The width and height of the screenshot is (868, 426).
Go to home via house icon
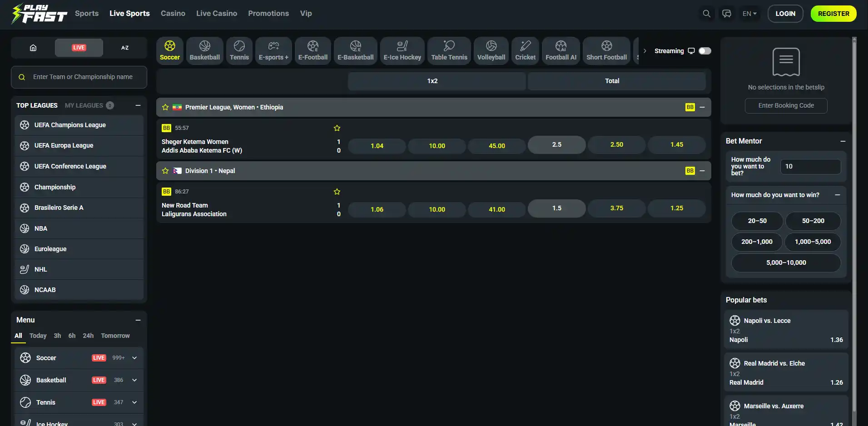click(x=33, y=48)
